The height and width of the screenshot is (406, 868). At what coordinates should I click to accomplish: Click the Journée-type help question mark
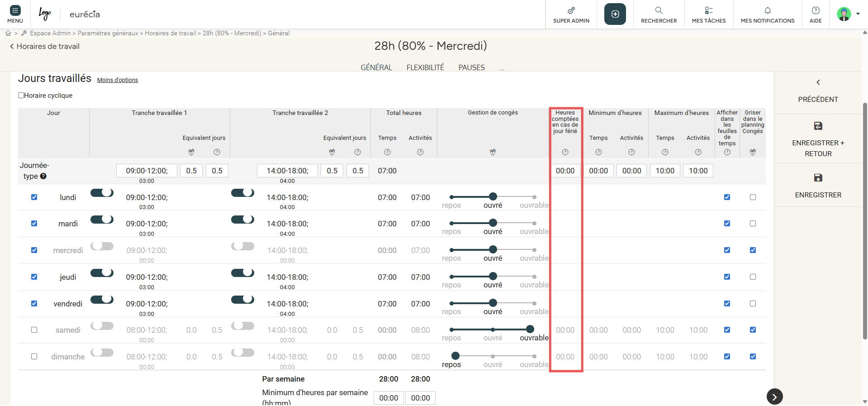point(43,177)
